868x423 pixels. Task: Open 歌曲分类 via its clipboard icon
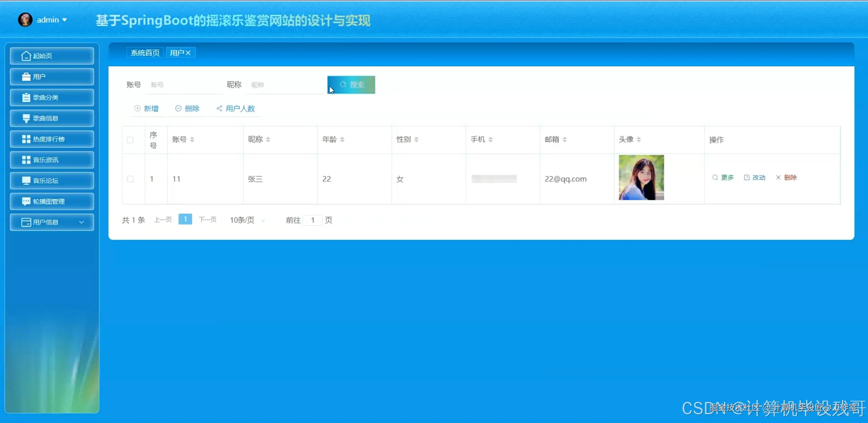[x=26, y=98]
